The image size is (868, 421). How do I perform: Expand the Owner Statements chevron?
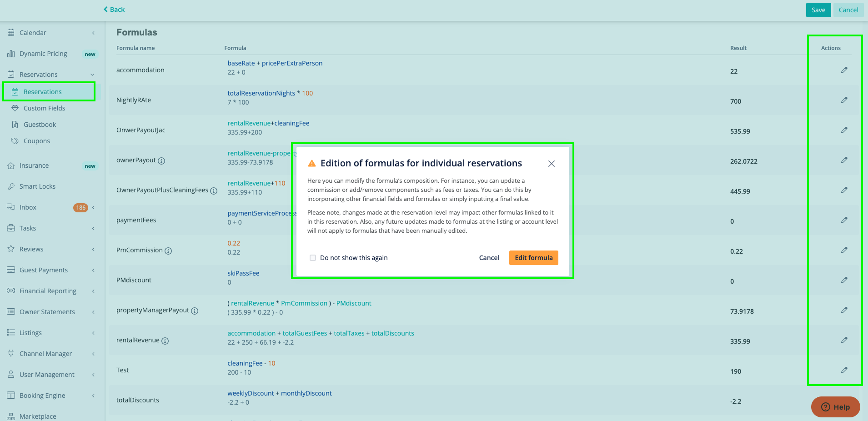coord(93,312)
